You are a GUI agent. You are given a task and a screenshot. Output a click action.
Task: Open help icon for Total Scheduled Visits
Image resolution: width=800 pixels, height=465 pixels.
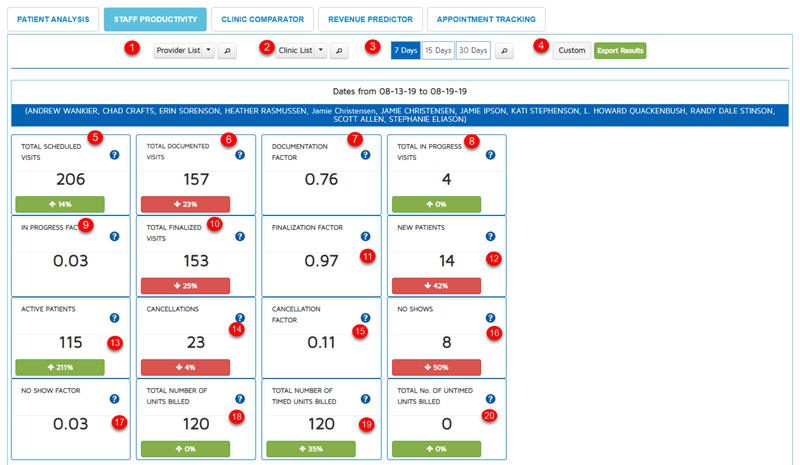[114, 155]
